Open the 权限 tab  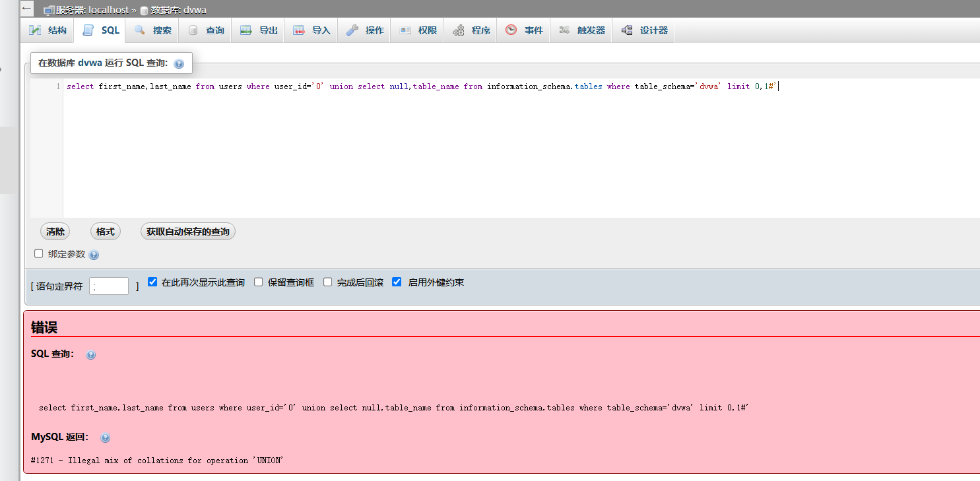(418, 30)
